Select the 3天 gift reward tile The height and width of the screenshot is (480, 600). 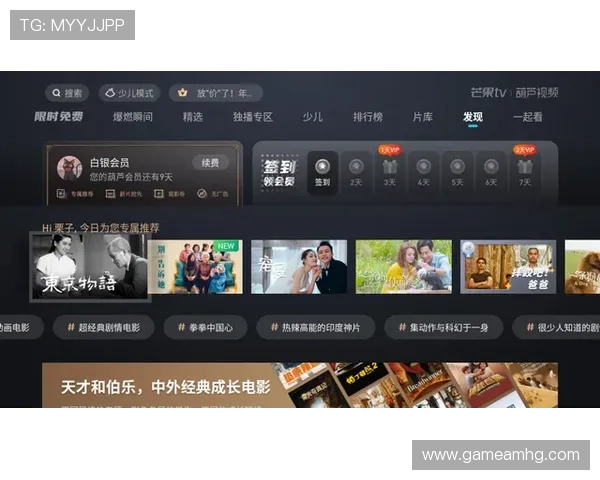tap(390, 172)
